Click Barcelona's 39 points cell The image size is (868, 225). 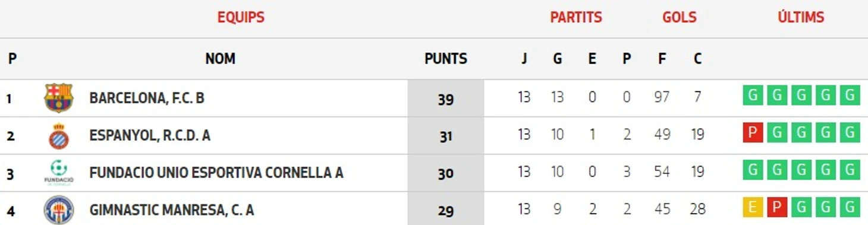pyautogui.click(x=446, y=99)
